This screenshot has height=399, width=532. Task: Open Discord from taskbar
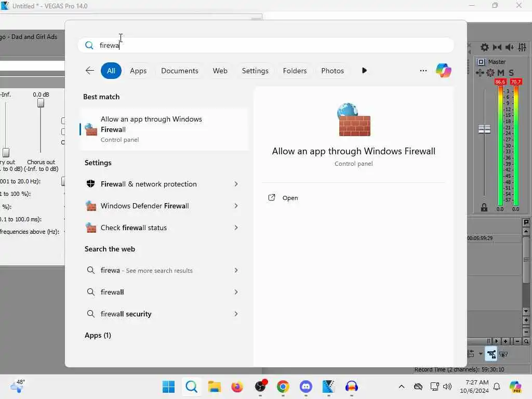(305, 387)
